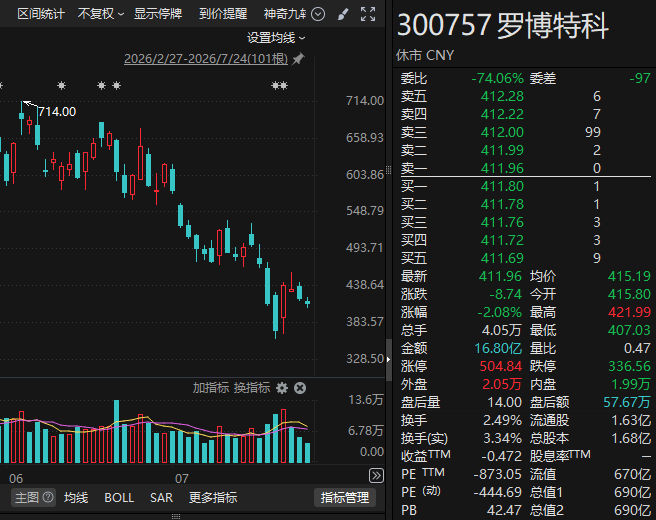Click the 均价 value 415.19
The height and width of the screenshot is (520, 656).
click(x=629, y=276)
